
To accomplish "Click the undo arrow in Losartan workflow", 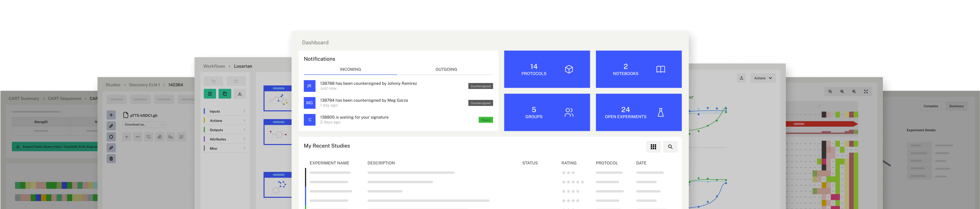I will tap(213, 81).
